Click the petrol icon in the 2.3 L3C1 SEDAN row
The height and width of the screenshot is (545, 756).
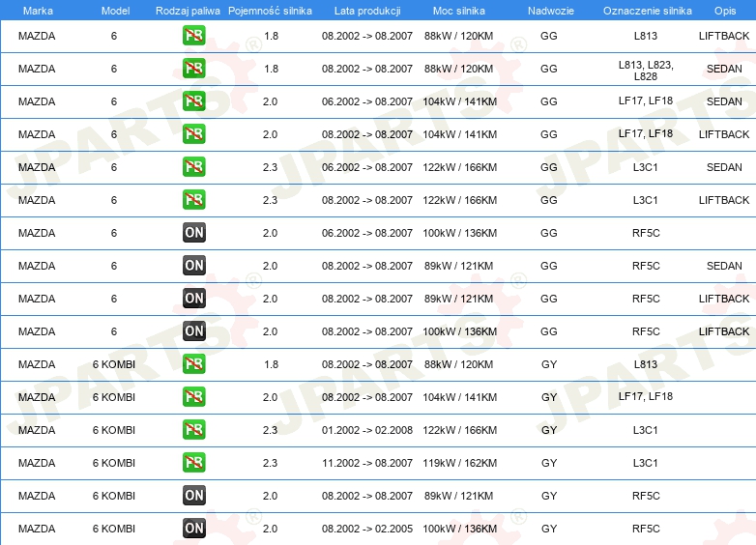pos(193,167)
